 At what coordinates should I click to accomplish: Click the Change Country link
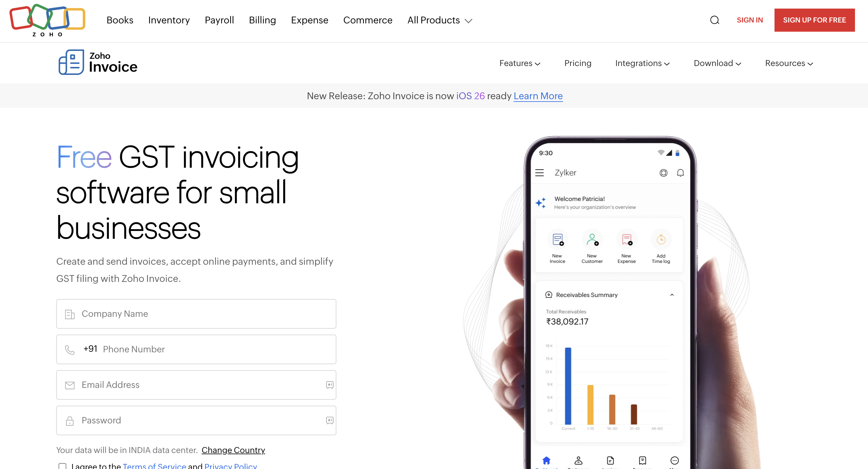(x=233, y=450)
